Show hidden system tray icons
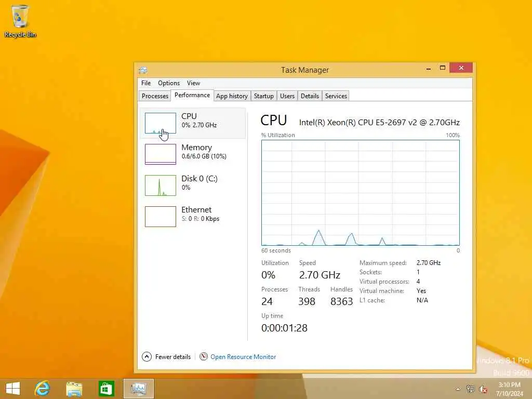 (x=458, y=389)
